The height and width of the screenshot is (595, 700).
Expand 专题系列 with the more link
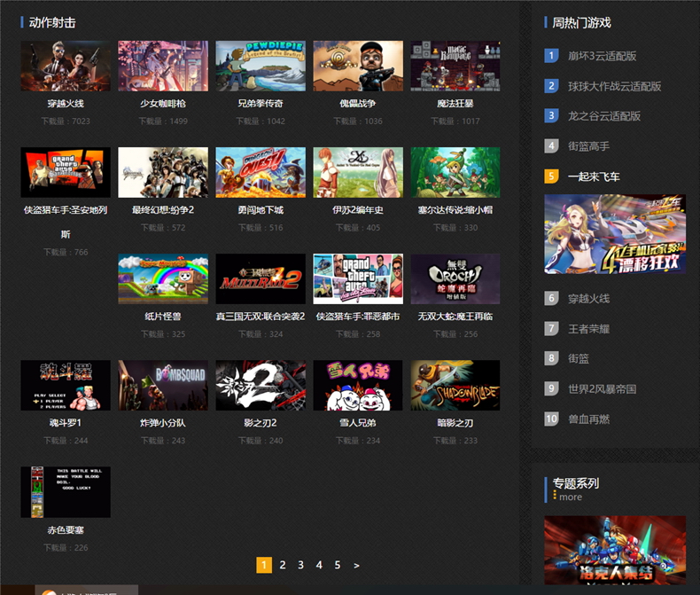pos(570,497)
